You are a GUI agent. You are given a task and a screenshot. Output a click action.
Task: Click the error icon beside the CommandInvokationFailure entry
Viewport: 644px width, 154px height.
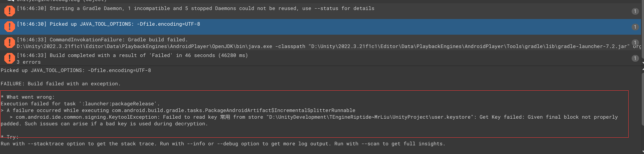9,43
